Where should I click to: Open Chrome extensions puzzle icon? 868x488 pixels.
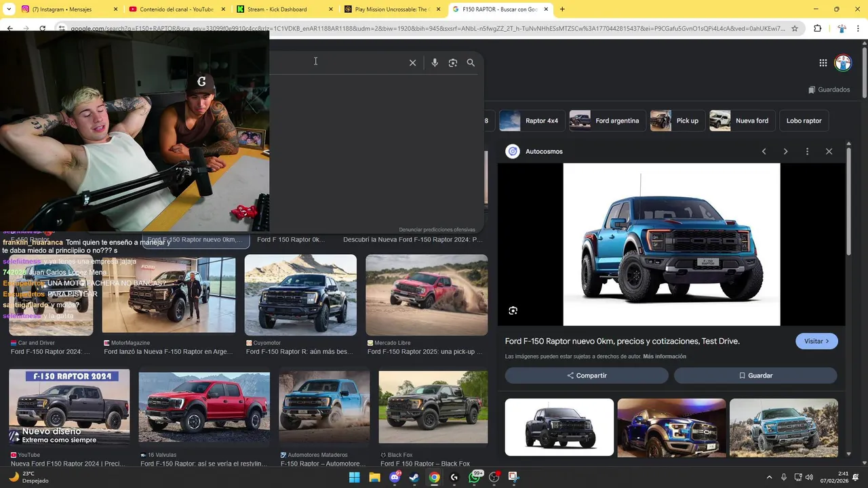[817, 28]
